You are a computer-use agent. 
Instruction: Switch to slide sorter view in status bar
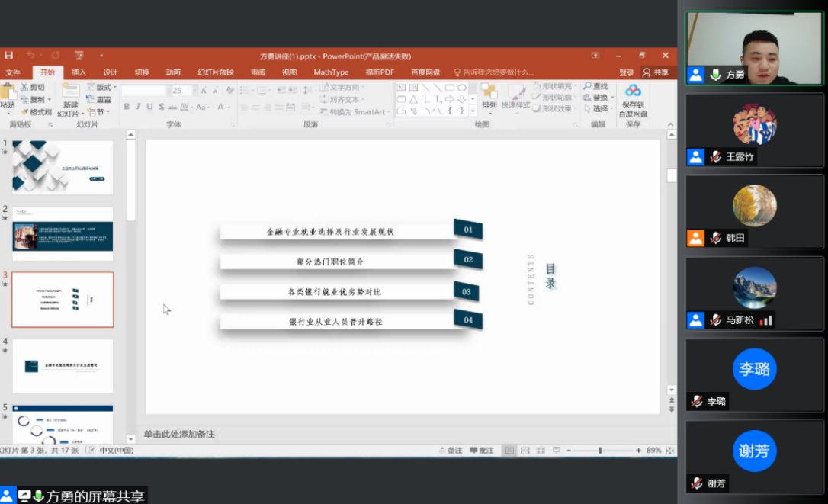click(525, 451)
